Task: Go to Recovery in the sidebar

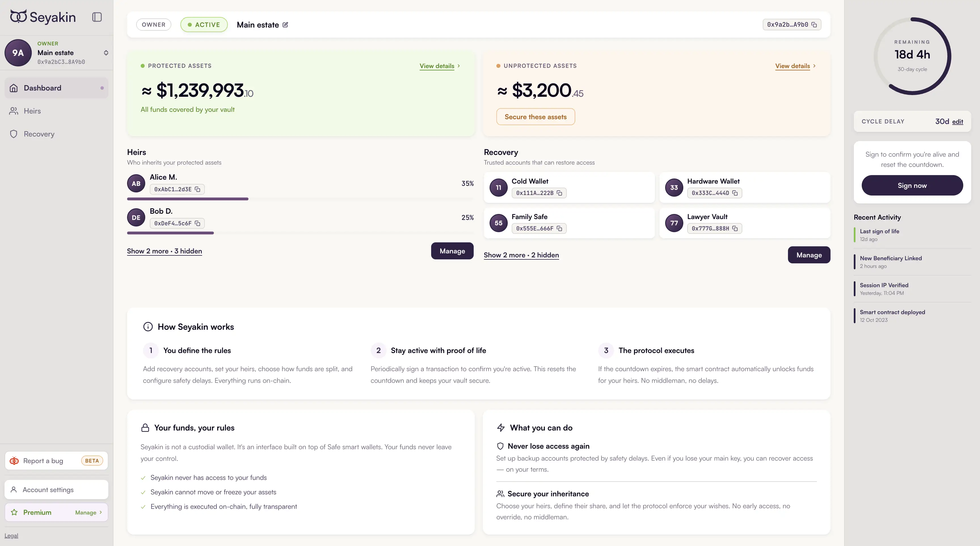Action: coord(56,134)
